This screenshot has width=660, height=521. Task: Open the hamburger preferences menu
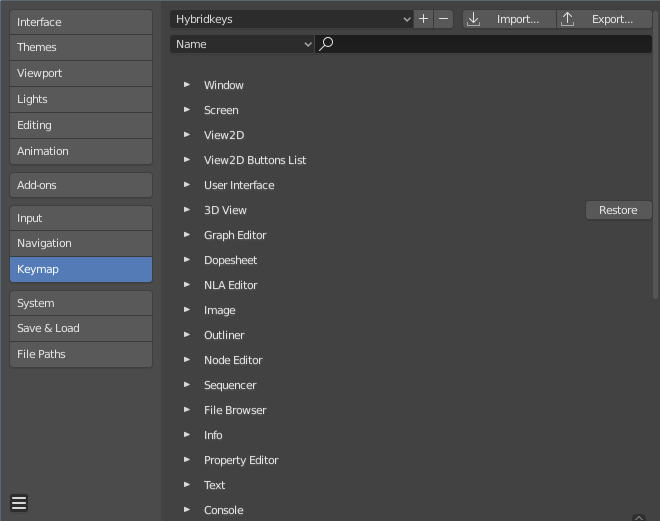19,503
